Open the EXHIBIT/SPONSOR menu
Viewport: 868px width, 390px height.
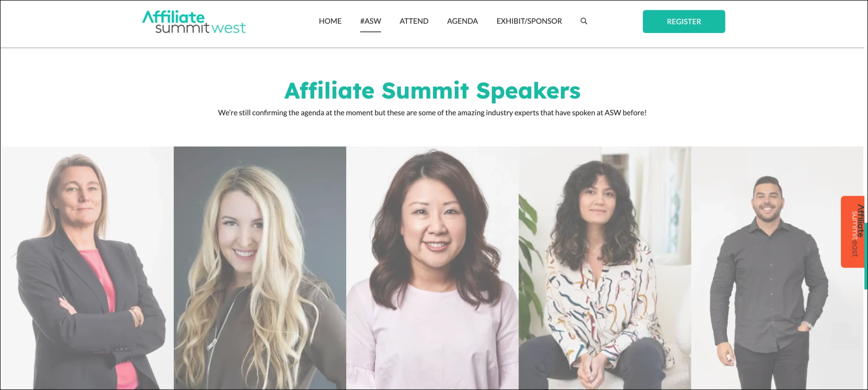point(529,21)
